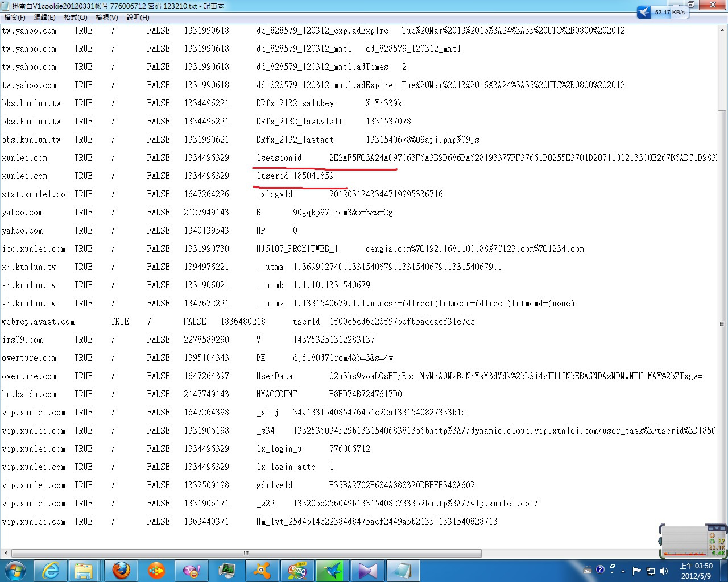Click the on-screen keyboard tray icon
This screenshot has width=728, height=582.
588,570
